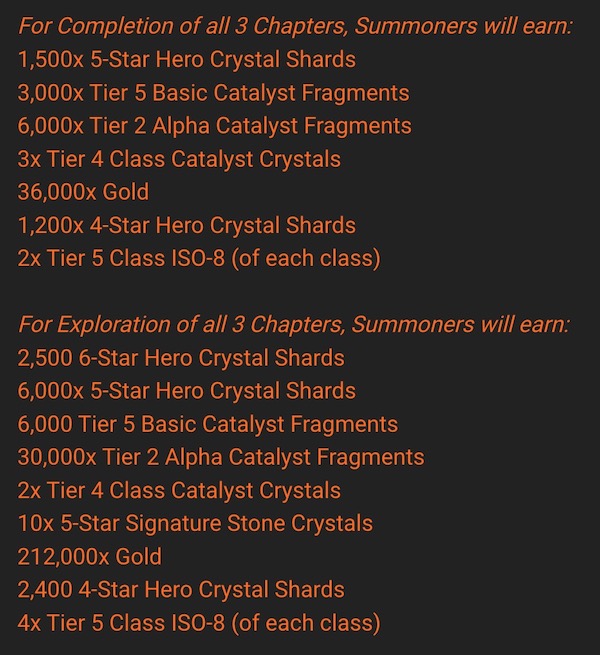Viewport: 600px width, 655px height.
Task: Select the 212,000x Gold reward line
Action: point(89,556)
